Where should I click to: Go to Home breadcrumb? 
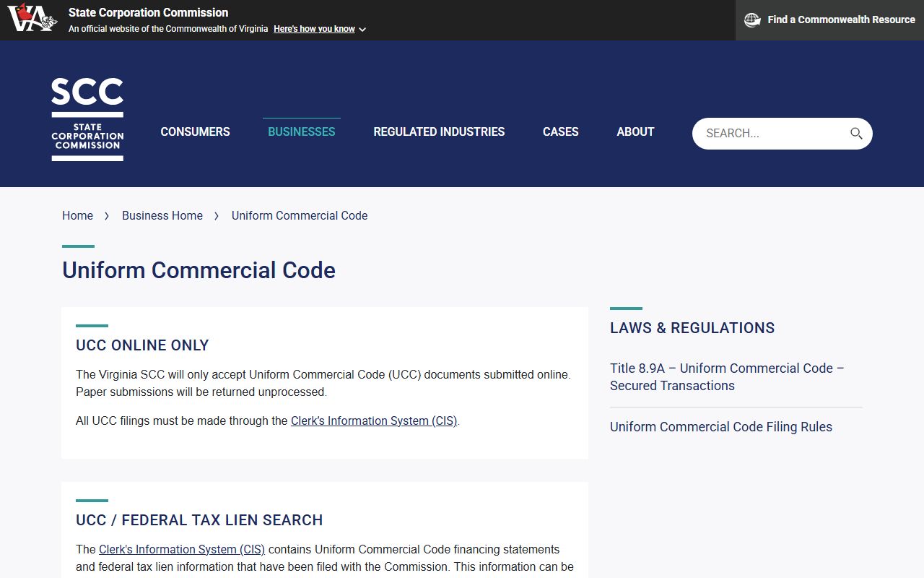[x=77, y=215]
